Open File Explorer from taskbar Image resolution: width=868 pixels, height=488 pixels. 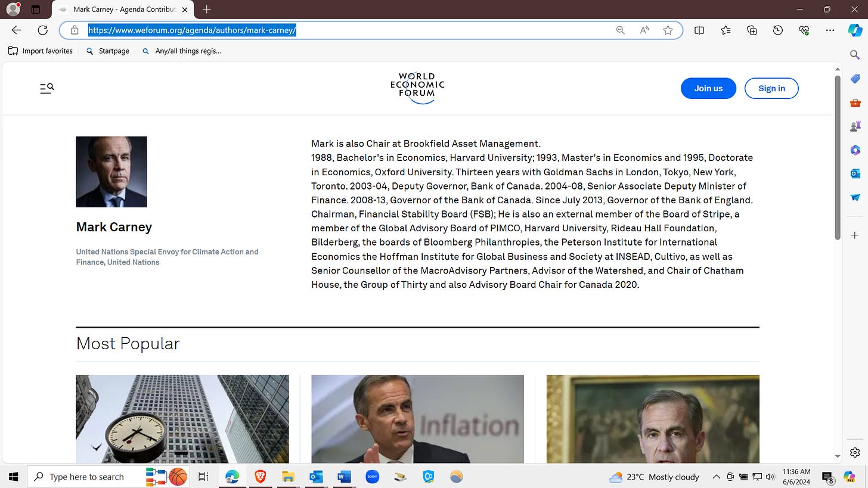tap(288, 477)
